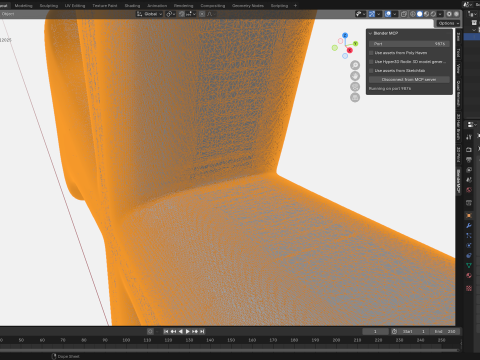Add a new workspace with plus icon
Screen dimensions: 480x360
tap(295, 6)
